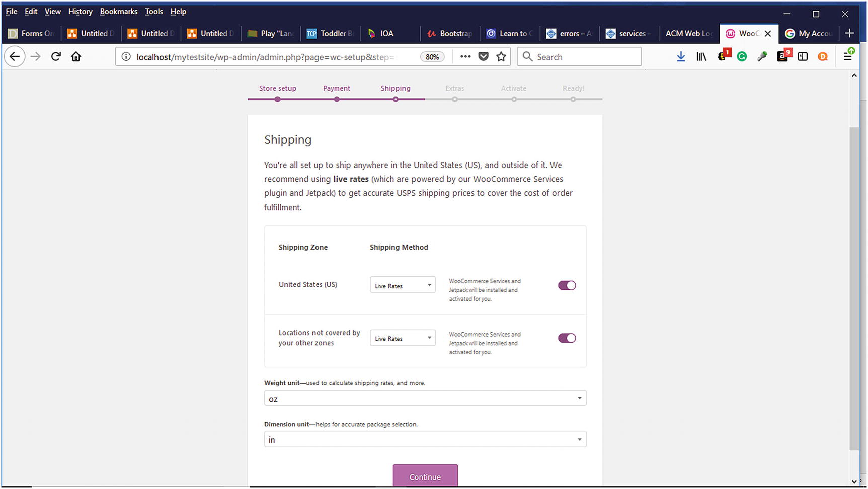The width and height of the screenshot is (868, 489).
Task: Open United States shipping method dropdown
Action: point(403,285)
